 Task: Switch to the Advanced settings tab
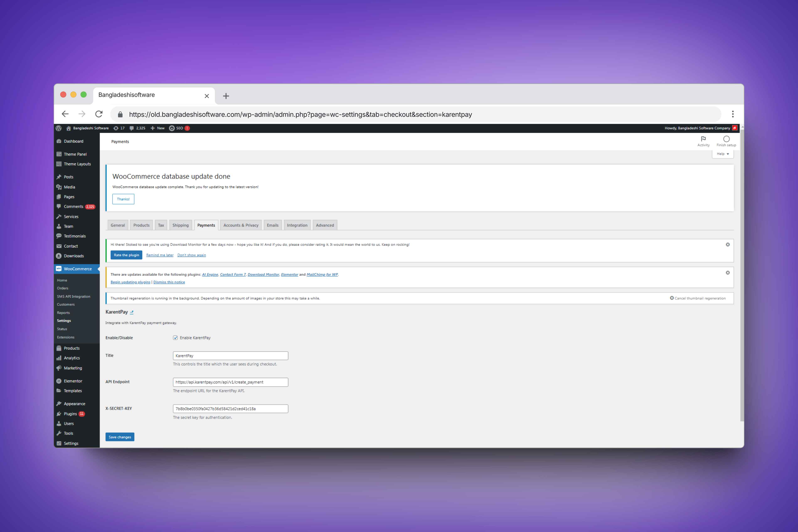click(x=325, y=225)
